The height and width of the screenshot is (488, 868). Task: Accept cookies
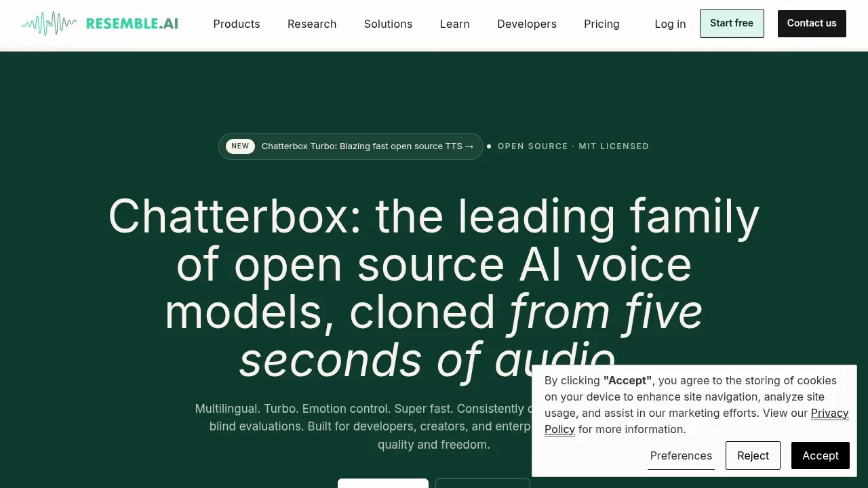pos(821,455)
